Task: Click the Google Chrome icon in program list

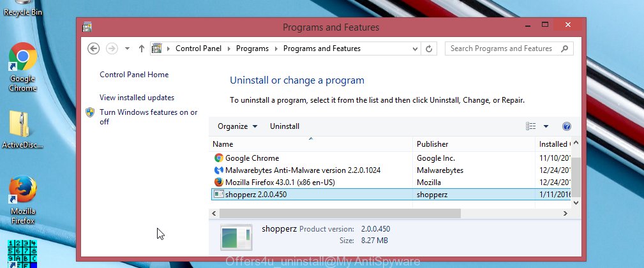Action: pos(218,158)
